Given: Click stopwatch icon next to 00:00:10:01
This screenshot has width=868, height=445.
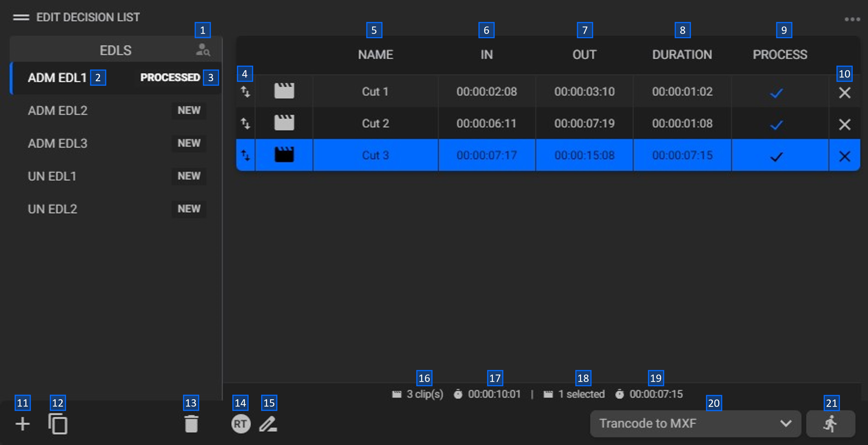Looking at the screenshot, I should click(458, 394).
